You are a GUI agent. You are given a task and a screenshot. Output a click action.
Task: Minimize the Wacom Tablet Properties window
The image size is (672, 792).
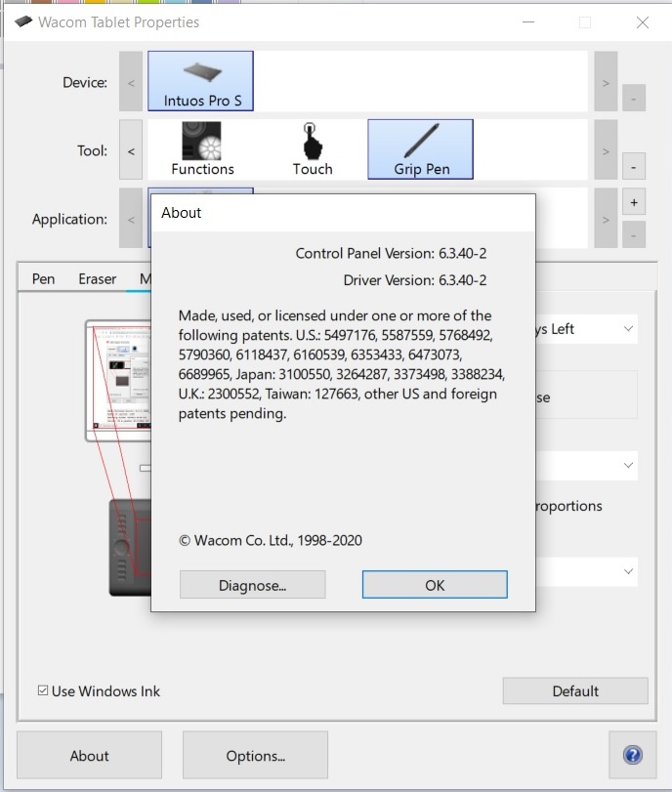[528, 22]
